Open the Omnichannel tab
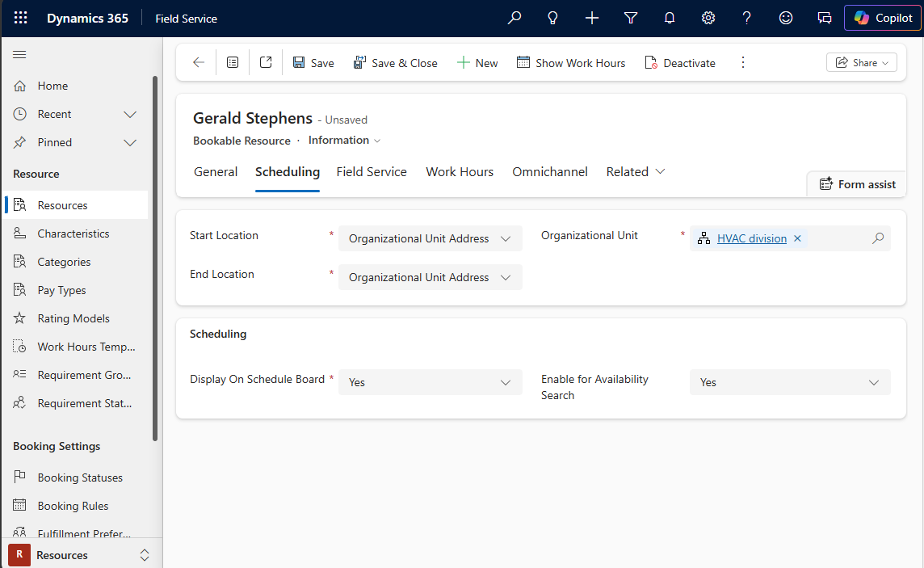The height and width of the screenshot is (568, 924). point(550,172)
